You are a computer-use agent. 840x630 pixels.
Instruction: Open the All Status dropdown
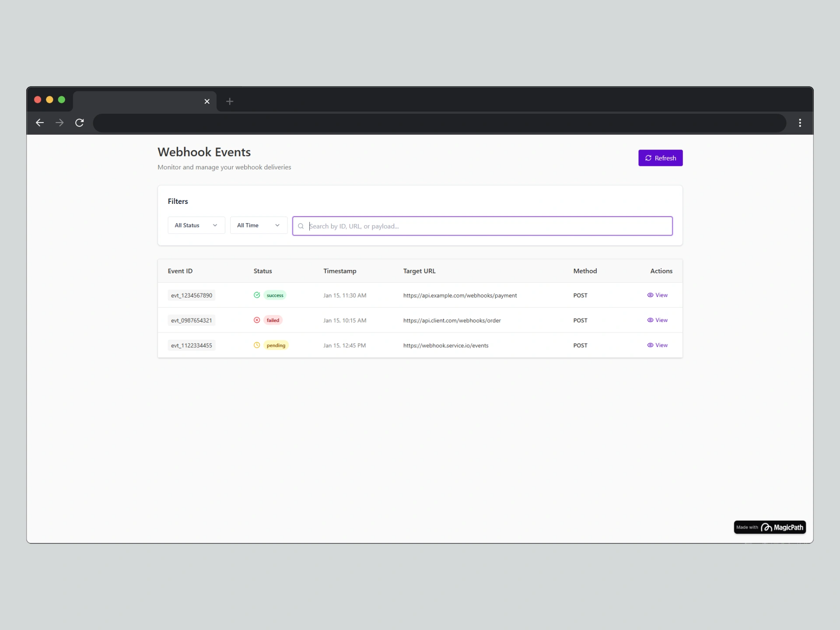(x=196, y=225)
